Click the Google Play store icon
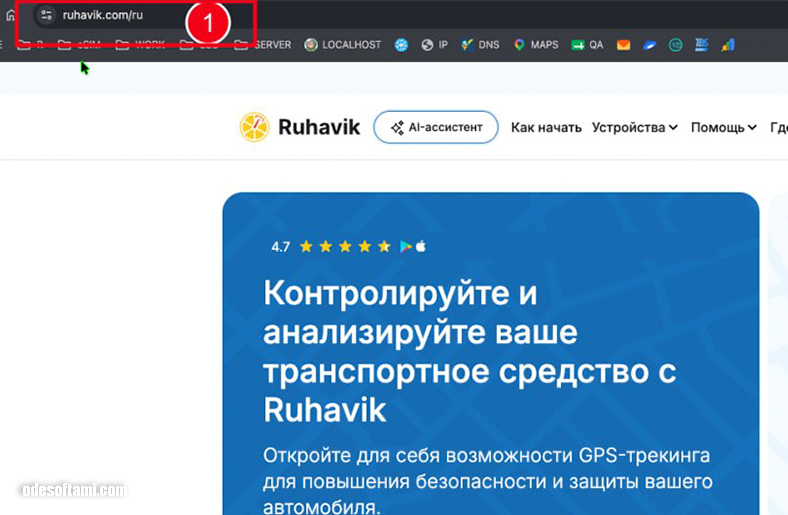 click(405, 247)
